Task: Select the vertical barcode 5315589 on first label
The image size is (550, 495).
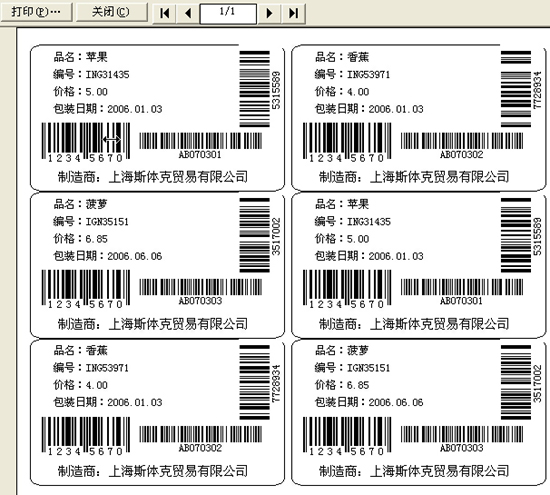Action: click(260, 89)
